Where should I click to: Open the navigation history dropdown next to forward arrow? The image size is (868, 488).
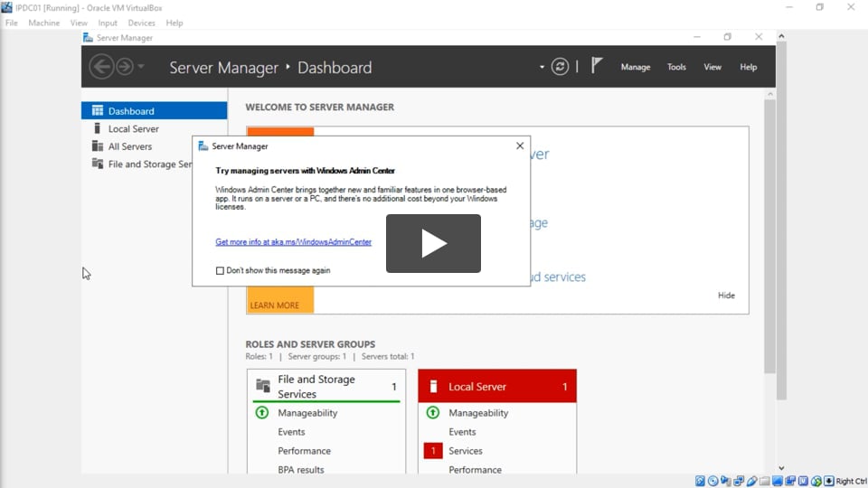click(139, 67)
